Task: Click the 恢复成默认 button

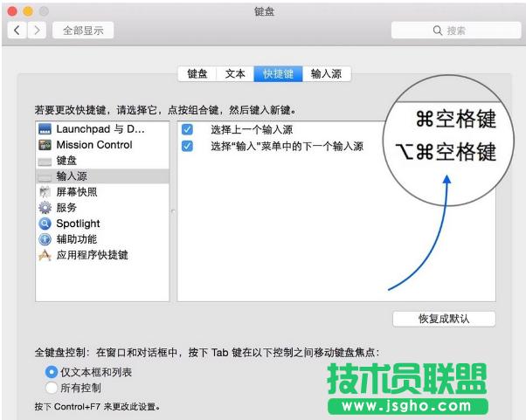Action: [x=444, y=319]
